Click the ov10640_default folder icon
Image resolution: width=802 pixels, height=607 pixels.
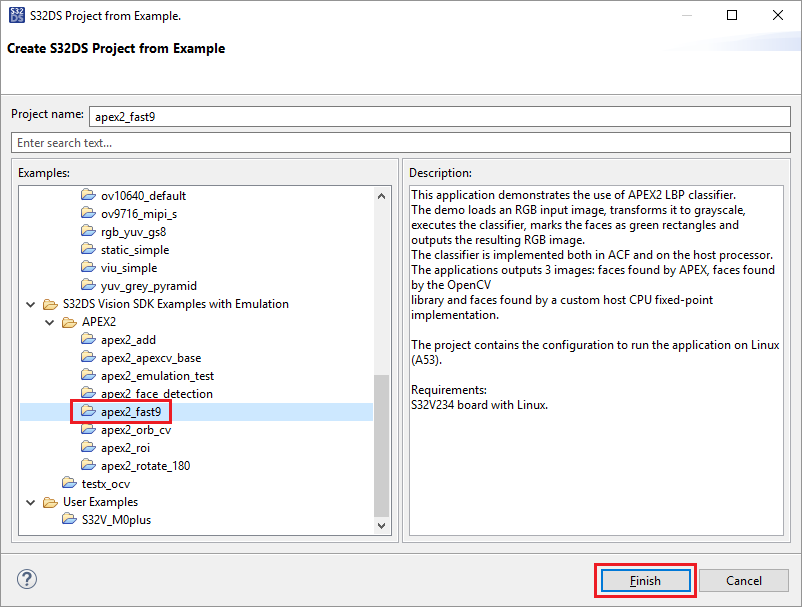(x=88, y=195)
